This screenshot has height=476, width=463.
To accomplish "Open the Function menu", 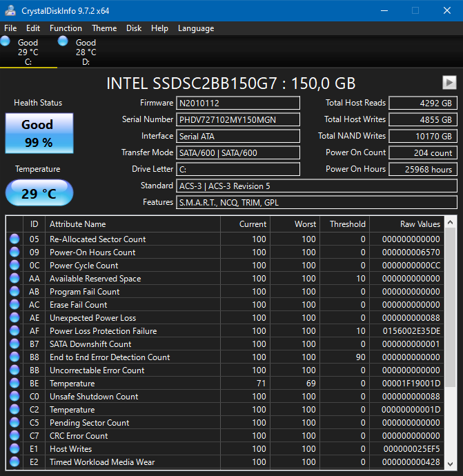I will tap(66, 28).
